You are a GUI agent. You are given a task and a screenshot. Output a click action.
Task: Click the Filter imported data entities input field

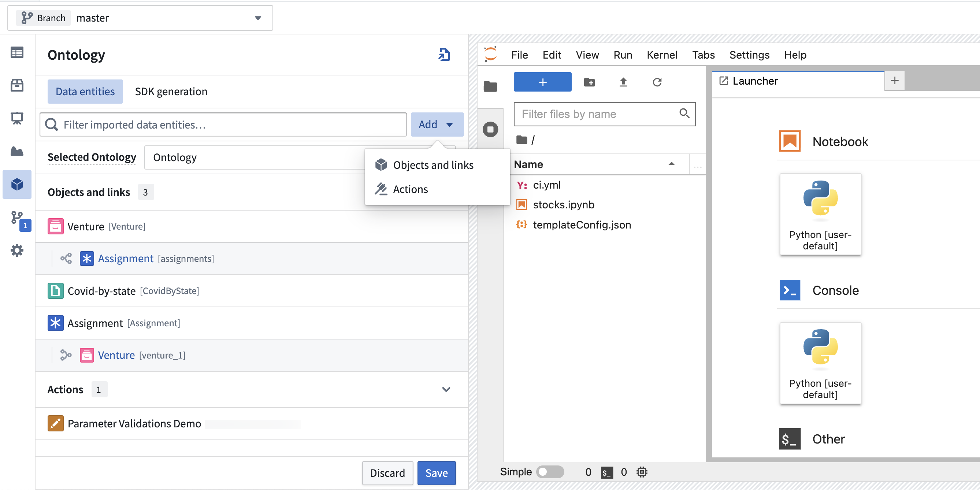(x=223, y=125)
